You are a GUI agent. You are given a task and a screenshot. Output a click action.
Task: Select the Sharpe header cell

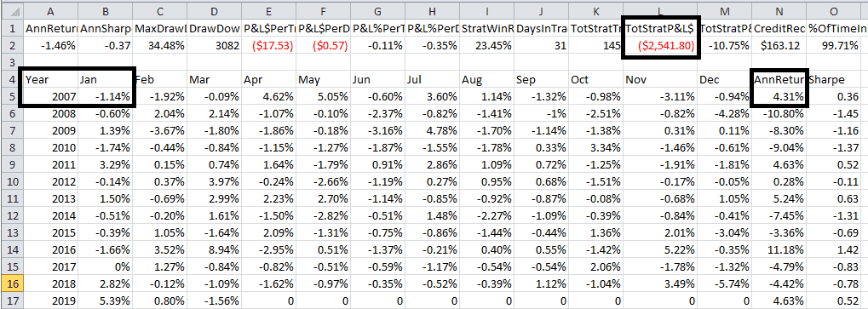click(x=836, y=80)
